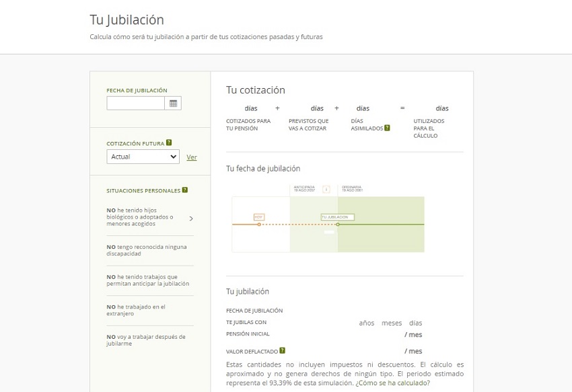Image resolution: width=572 pixels, height=392 pixels.
Task: Open the retirement date calendar picker
Action: [173, 104]
